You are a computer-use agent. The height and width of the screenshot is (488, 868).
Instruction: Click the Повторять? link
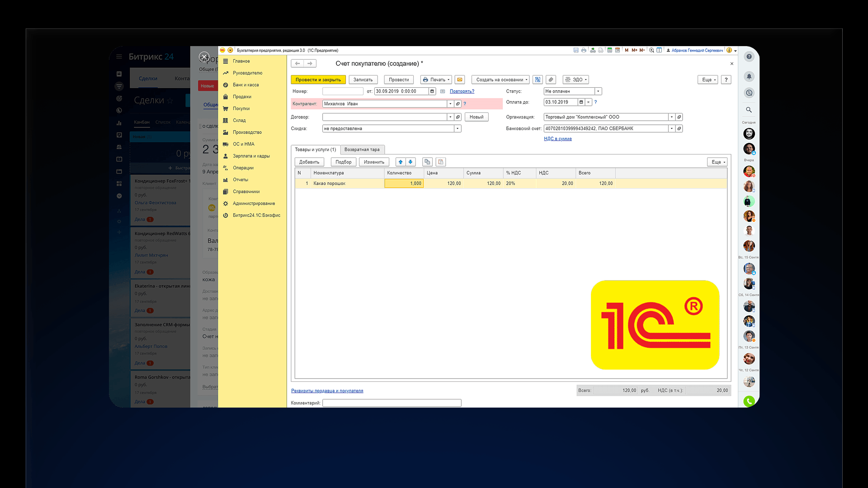point(462,91)
